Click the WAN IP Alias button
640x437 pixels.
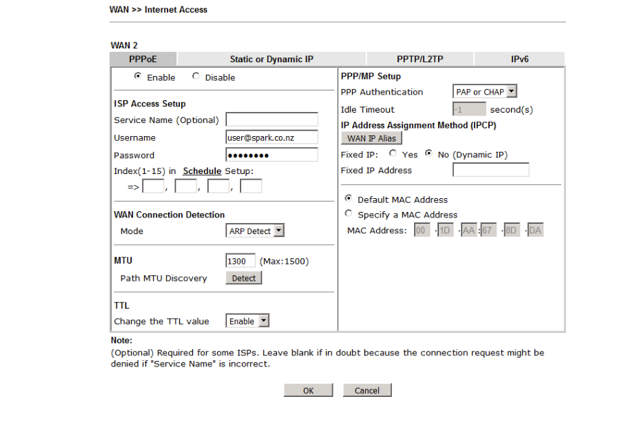372,138
